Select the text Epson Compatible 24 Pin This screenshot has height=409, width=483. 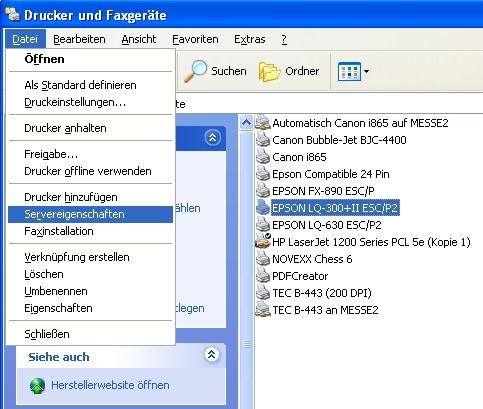330,174
